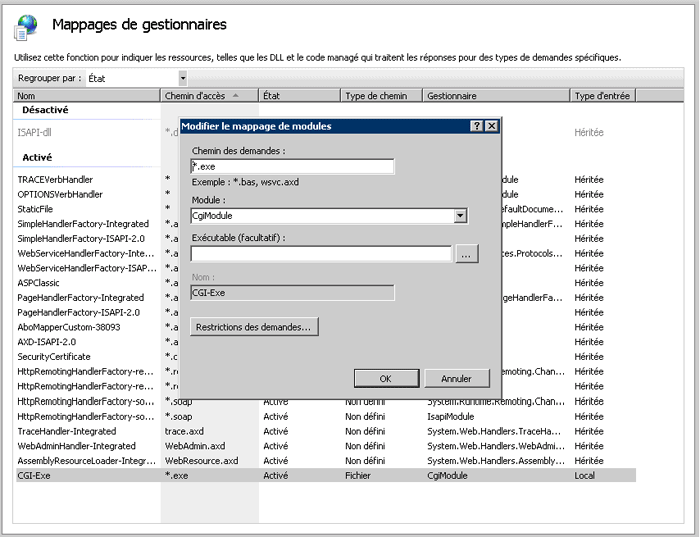Select the ASPClassic row

pos(38,283)
